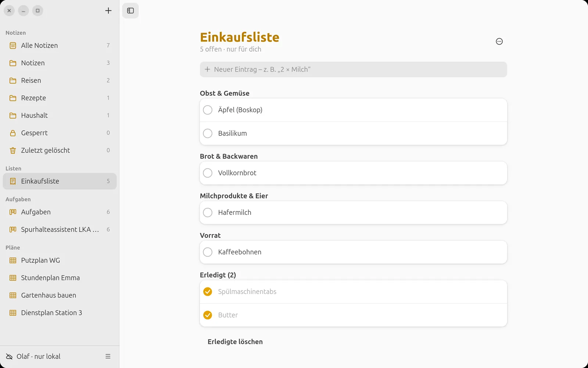Screen dimensions: 588x368
Task: Click the plus icon to create new note
Action: 108,11
